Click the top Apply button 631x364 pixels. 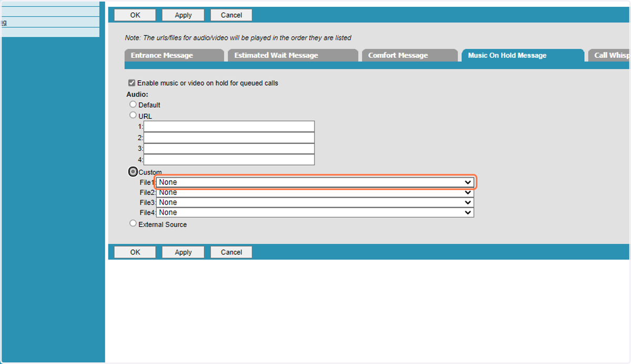[183, 15]
